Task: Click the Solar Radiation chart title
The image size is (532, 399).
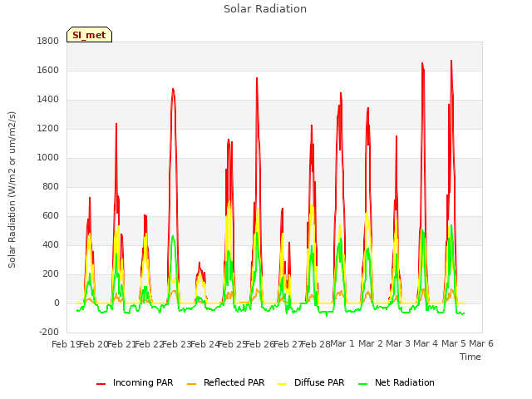Action: (265, 9)
